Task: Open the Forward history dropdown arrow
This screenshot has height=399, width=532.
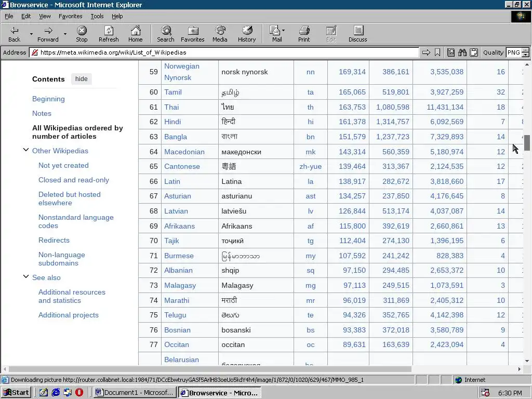Action: point(65,34)
